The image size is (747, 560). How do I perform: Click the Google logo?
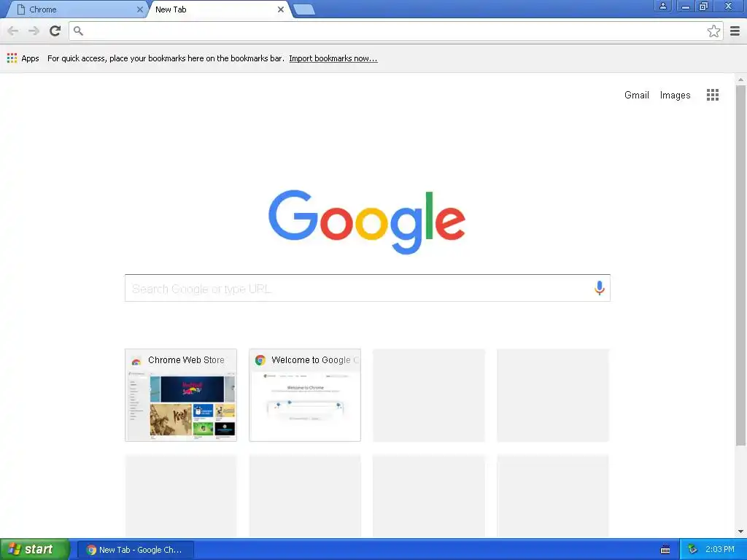click(367, 222)
